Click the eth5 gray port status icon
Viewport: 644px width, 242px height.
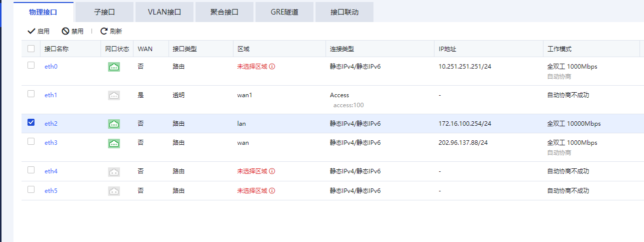(114, 191)
